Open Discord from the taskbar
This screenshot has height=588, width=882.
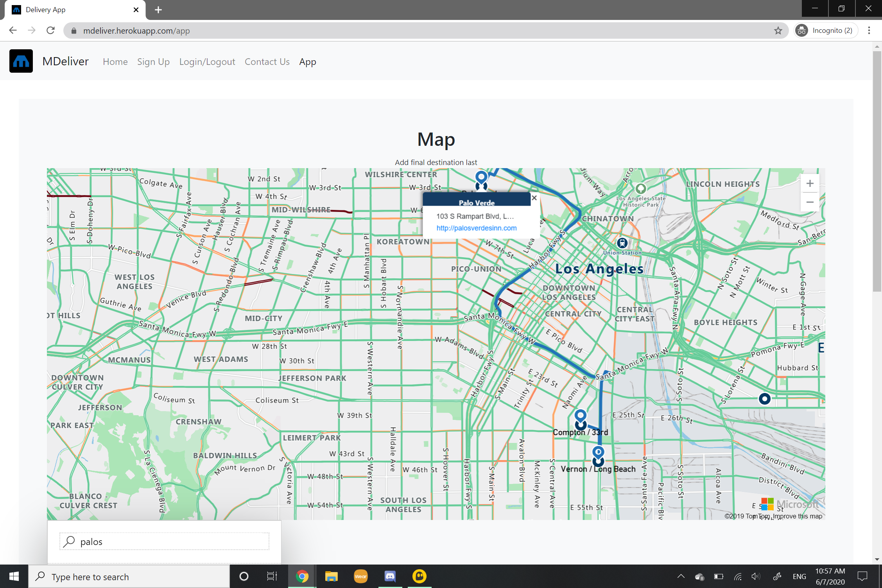(x=390, y=576)
